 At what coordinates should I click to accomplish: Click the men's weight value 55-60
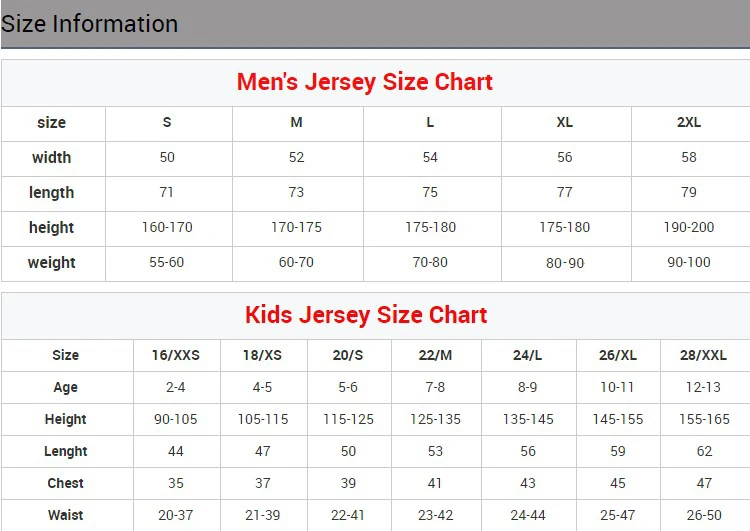167,262
